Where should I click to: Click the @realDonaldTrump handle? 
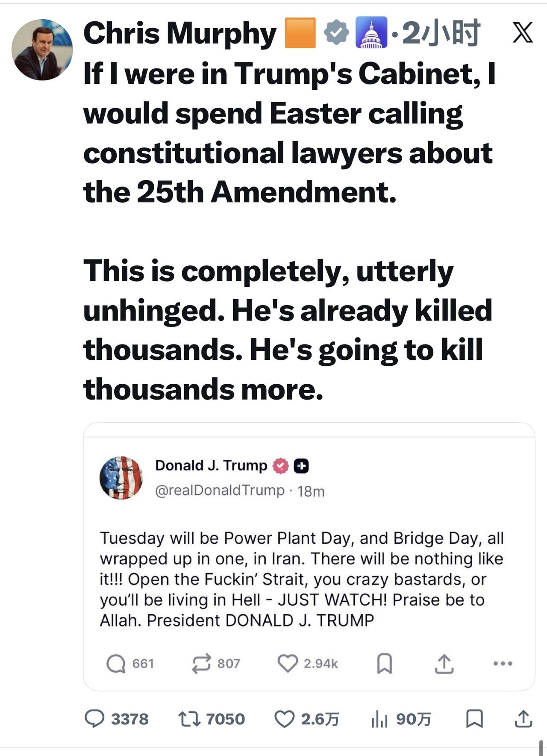coord(220,490)
